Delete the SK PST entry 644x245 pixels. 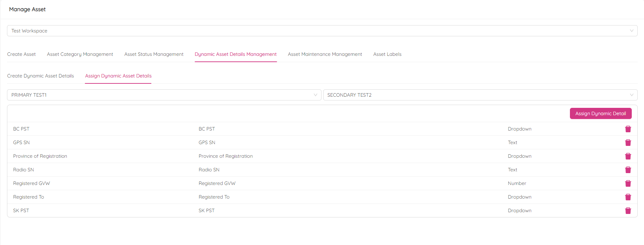tap(628, 211)
